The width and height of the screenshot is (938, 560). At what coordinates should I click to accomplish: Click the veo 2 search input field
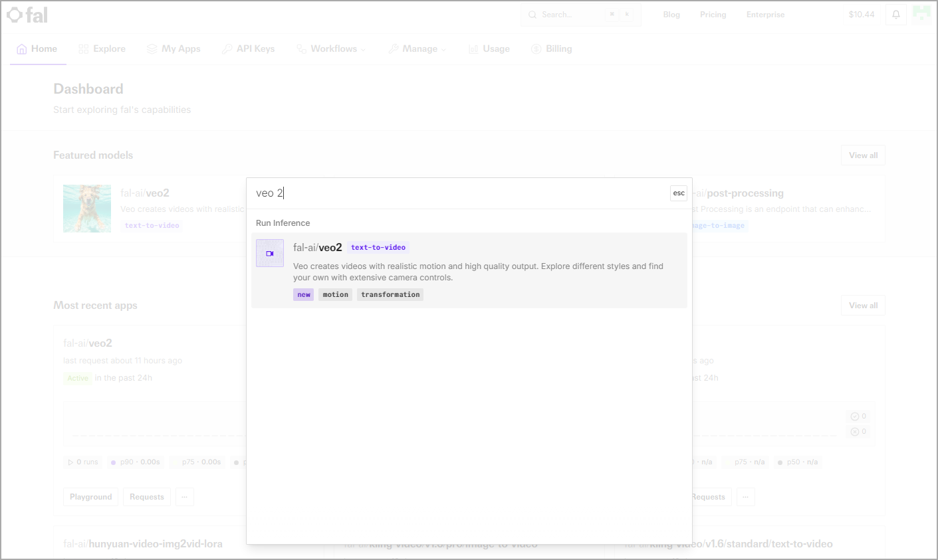coord(459,193)
